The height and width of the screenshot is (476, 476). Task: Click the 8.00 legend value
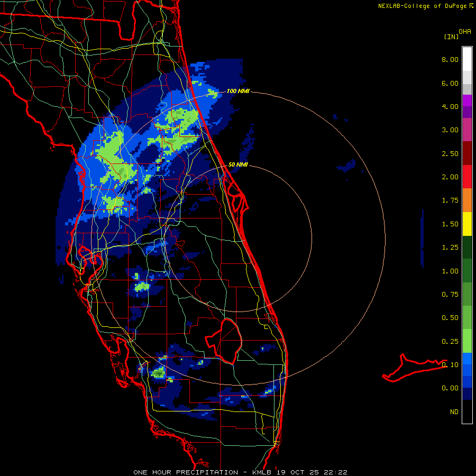450,59
